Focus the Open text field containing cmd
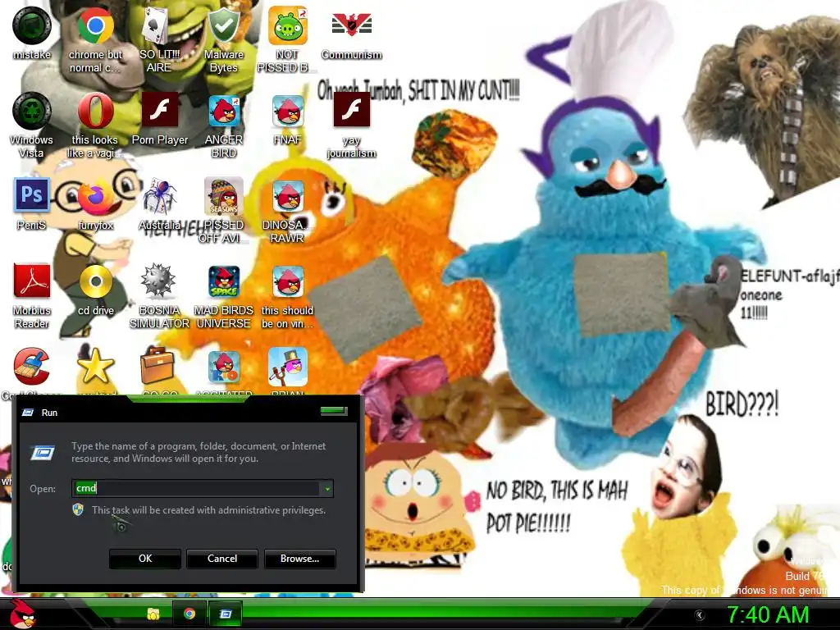Viewport: 840px width, 630px height. coord(196,489)
